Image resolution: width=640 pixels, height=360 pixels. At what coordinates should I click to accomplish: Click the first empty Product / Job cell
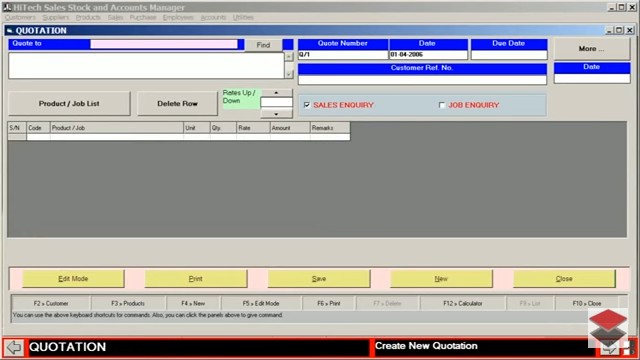click(x=117, y=137)
